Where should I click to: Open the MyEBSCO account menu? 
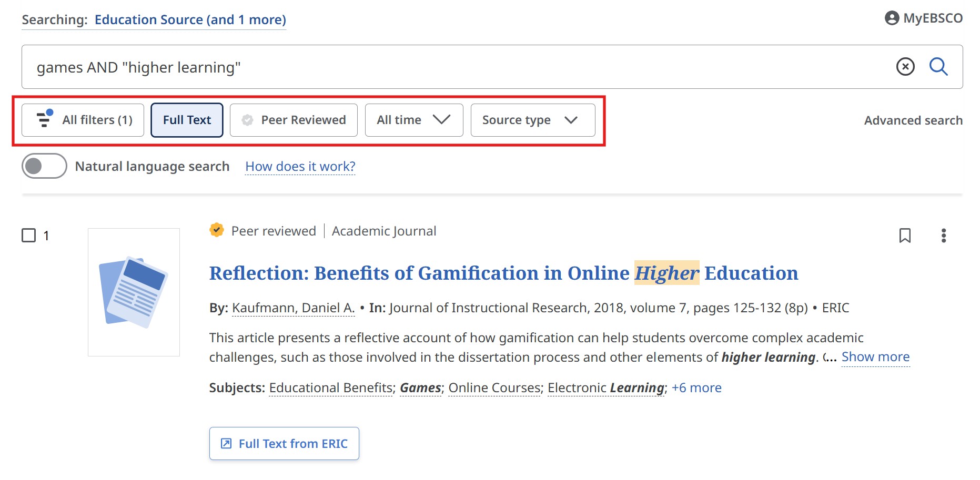923,18
